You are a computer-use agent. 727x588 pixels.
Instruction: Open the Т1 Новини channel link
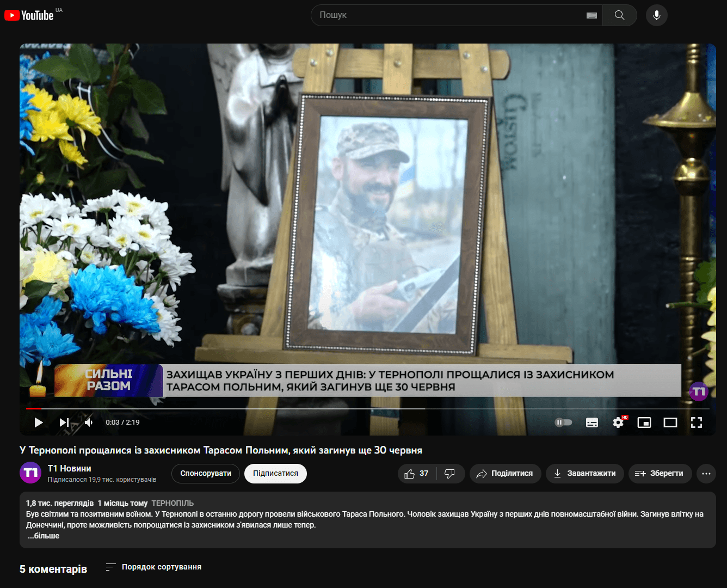click(x=69, y=468)
